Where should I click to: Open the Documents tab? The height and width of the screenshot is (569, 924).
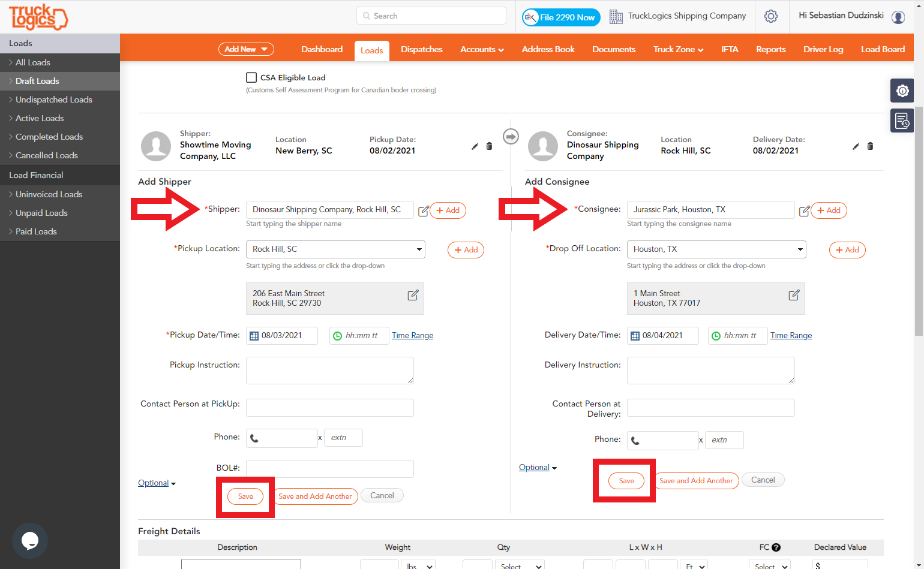point(614,49)
